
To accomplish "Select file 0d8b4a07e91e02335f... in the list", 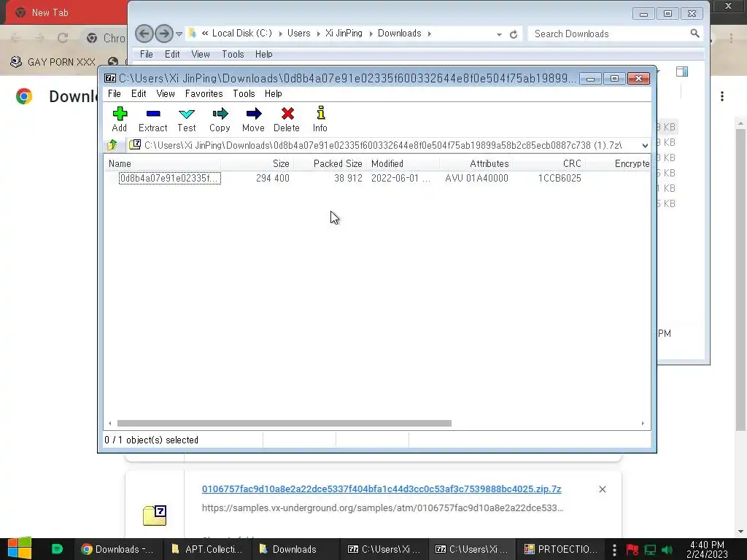I will tap(169, 179).
